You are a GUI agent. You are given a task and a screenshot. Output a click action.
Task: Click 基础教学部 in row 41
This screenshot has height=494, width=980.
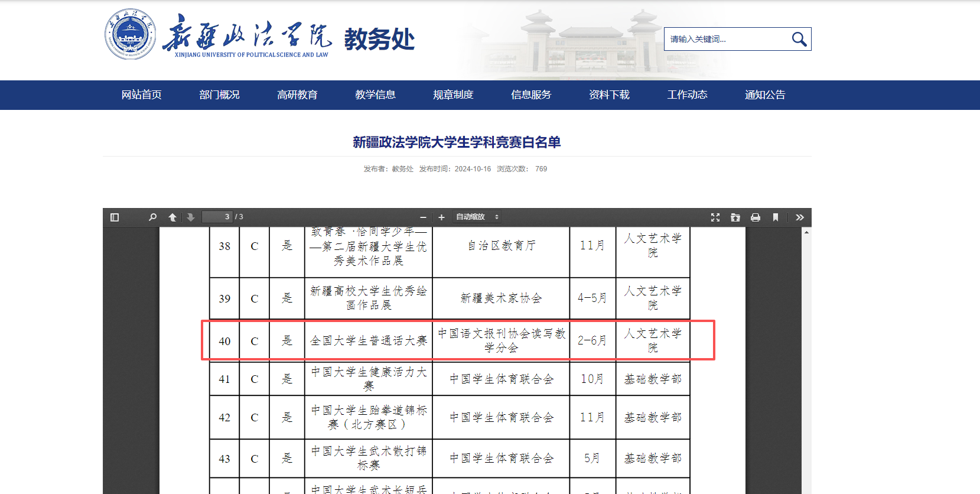click(653, 379)
